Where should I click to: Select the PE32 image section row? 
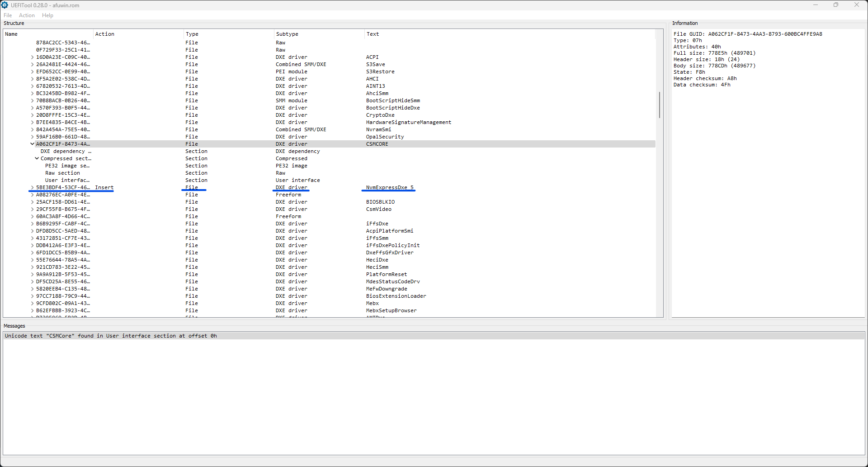329,166
